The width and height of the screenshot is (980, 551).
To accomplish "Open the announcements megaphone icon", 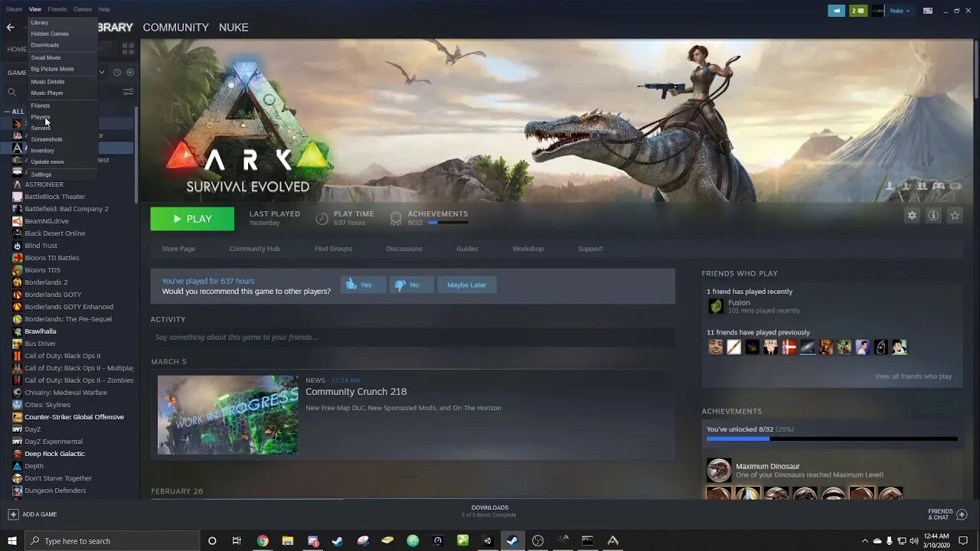I will point(836,11).
